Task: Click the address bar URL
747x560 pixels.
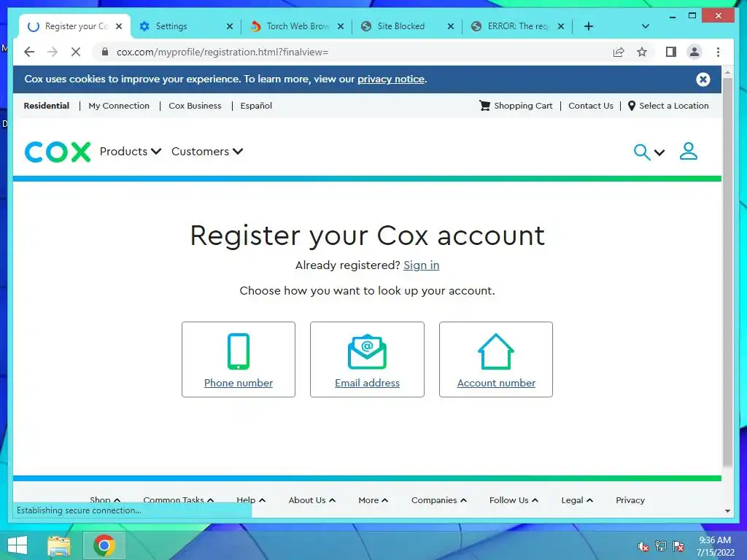Action: (x=222, y=52)
